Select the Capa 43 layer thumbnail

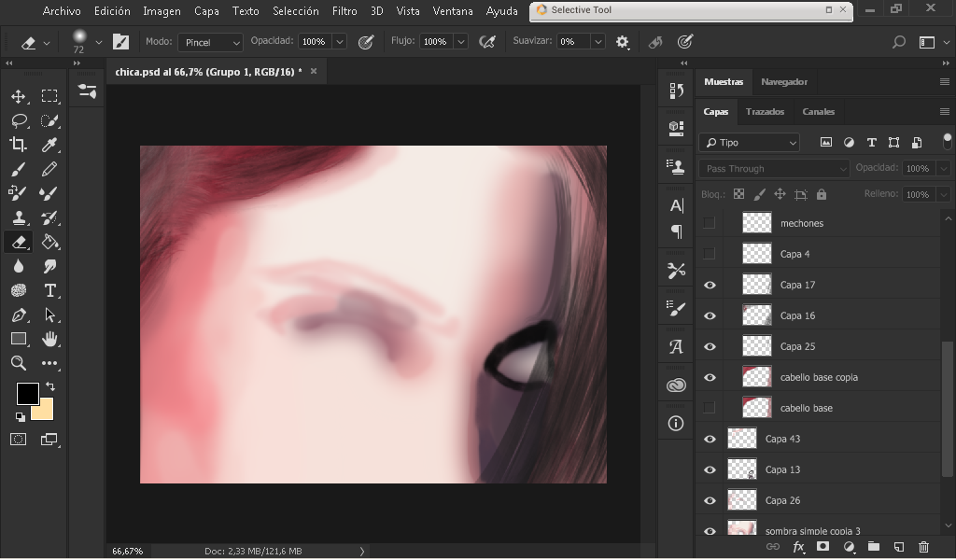coord(742,439)
